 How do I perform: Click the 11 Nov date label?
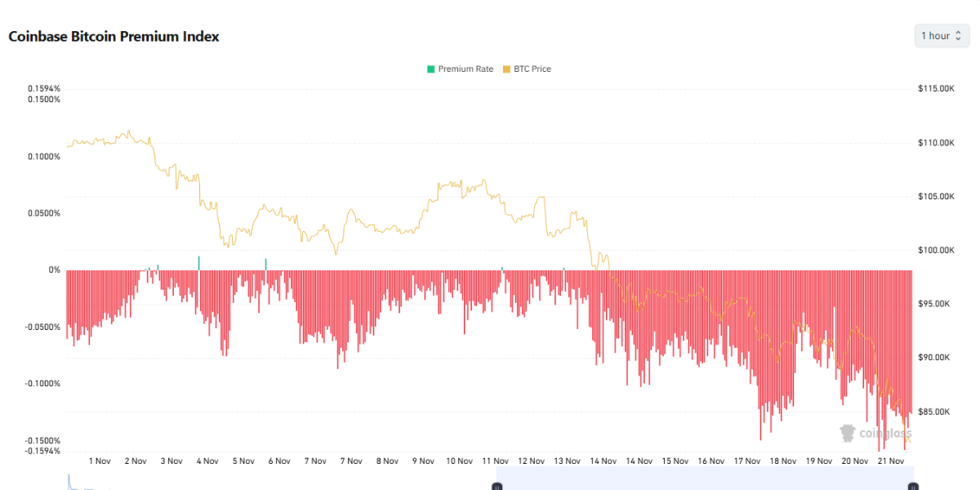click(495, 461)
